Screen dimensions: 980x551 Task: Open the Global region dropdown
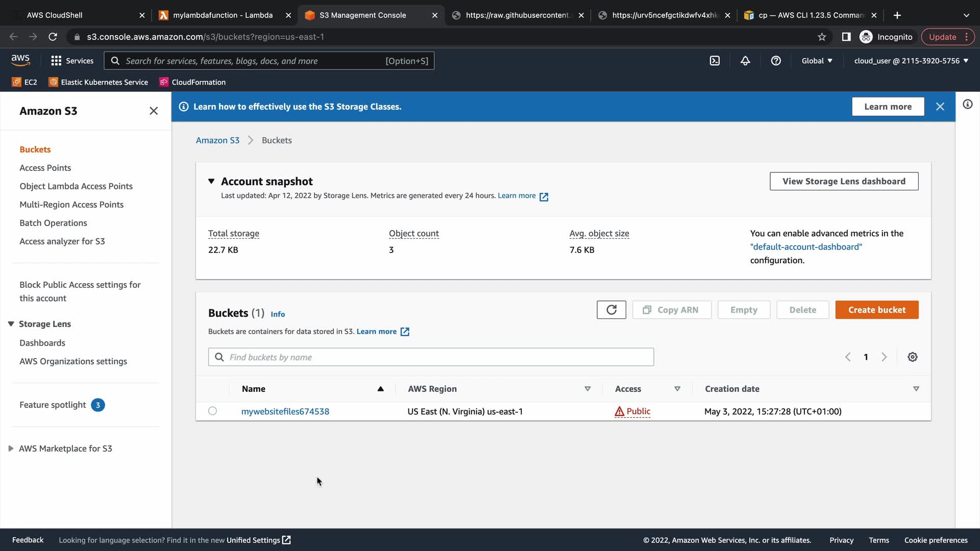(x=817, y=61)
